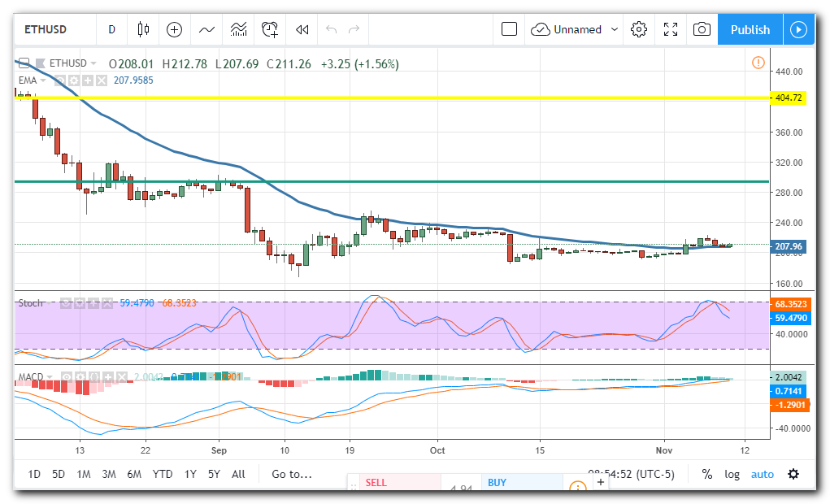Collapse the legend with the minus box
Image resolution: width=830 pixels, height=504 pixels.
(x=24, y=63)
